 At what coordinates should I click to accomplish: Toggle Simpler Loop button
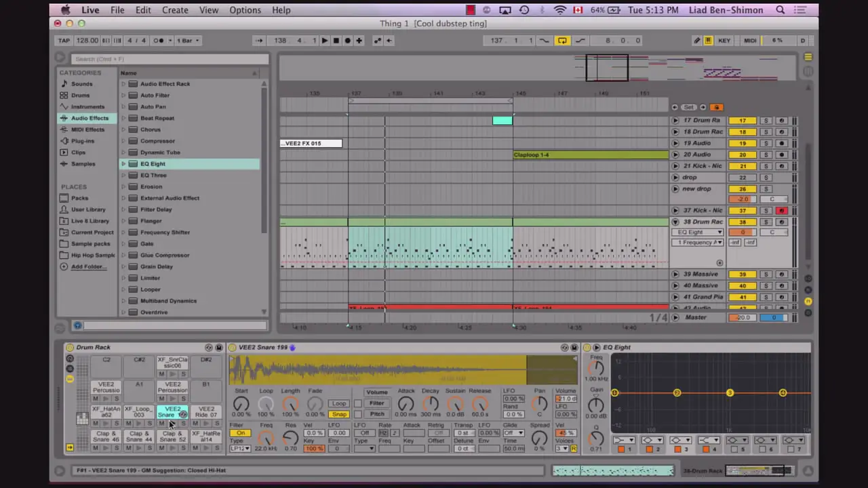pos(339,403)
